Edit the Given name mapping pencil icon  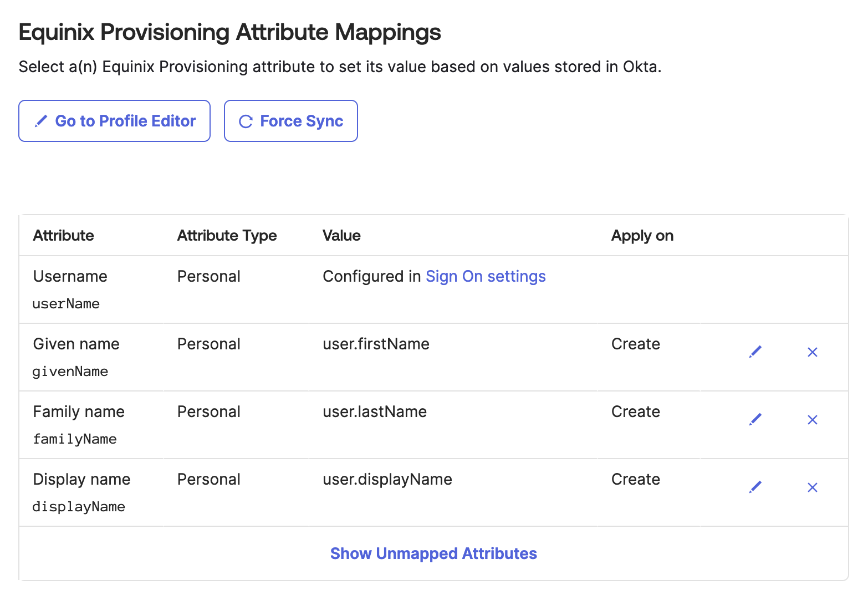[x=755, y=352]
